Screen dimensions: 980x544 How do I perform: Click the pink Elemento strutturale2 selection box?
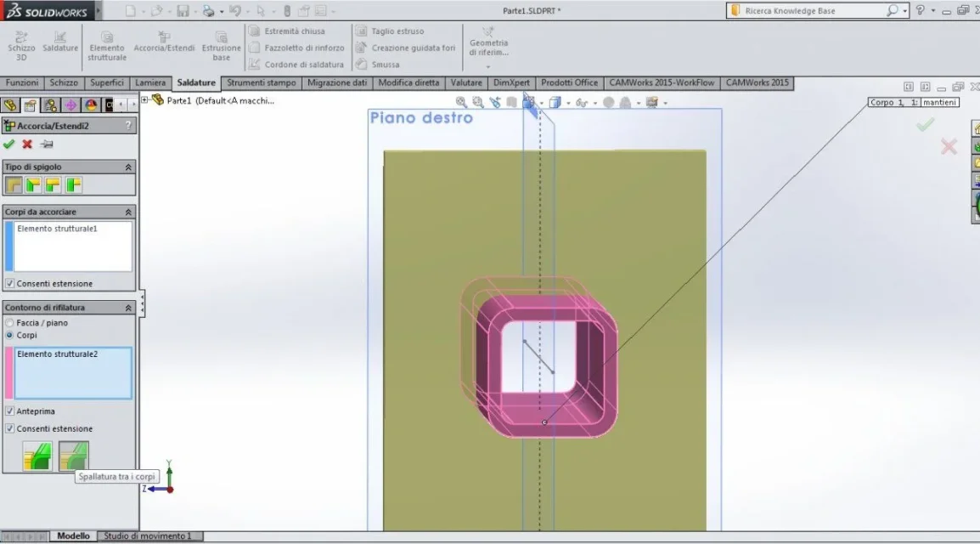(x=73, y=373)
